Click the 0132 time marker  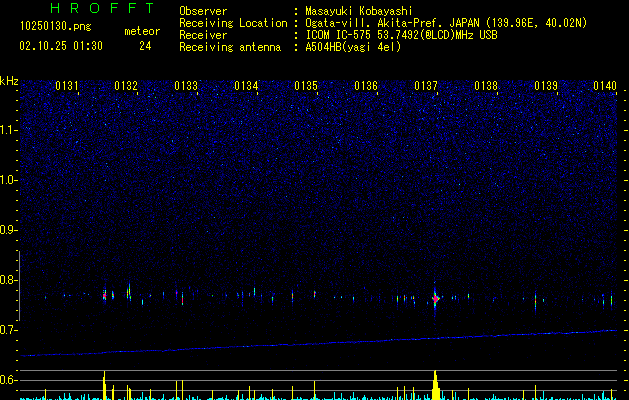tap(126, 86)
